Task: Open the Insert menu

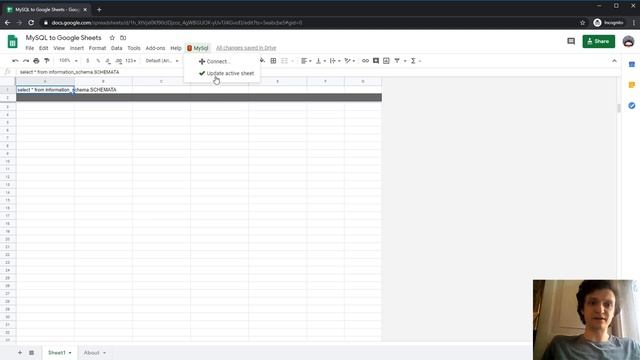Action: pos(77,48)
